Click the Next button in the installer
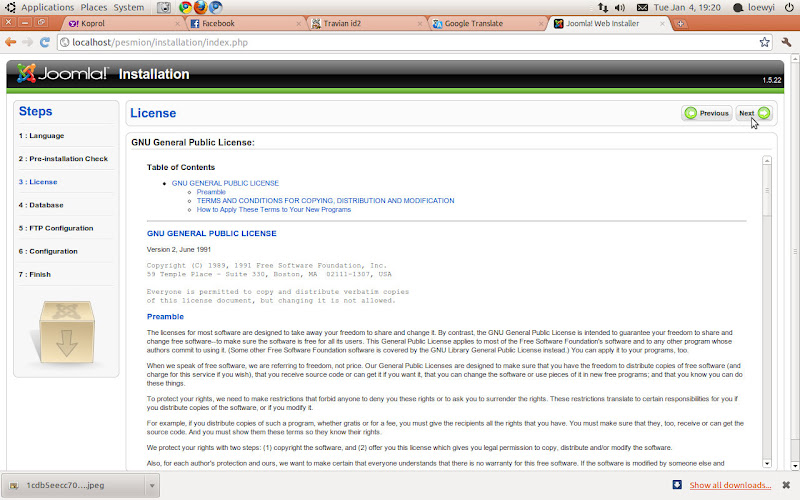The image size is (800, 500). [754, 113]
